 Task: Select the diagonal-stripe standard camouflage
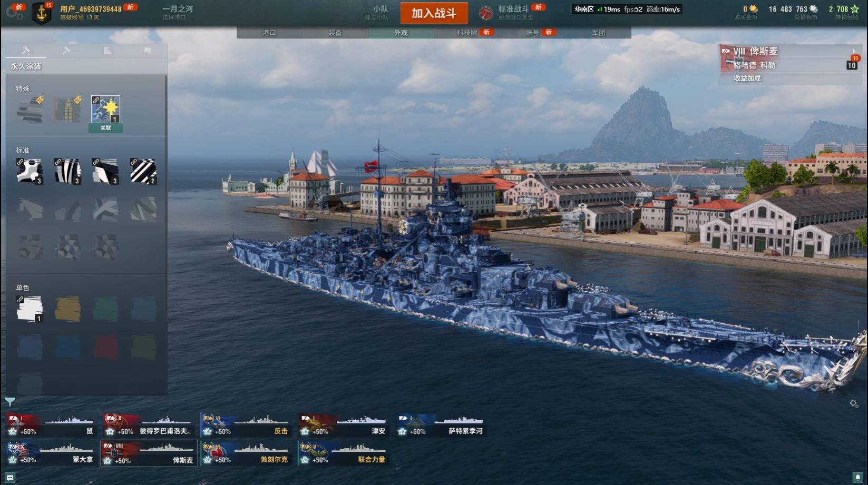[x=143, y=171]
